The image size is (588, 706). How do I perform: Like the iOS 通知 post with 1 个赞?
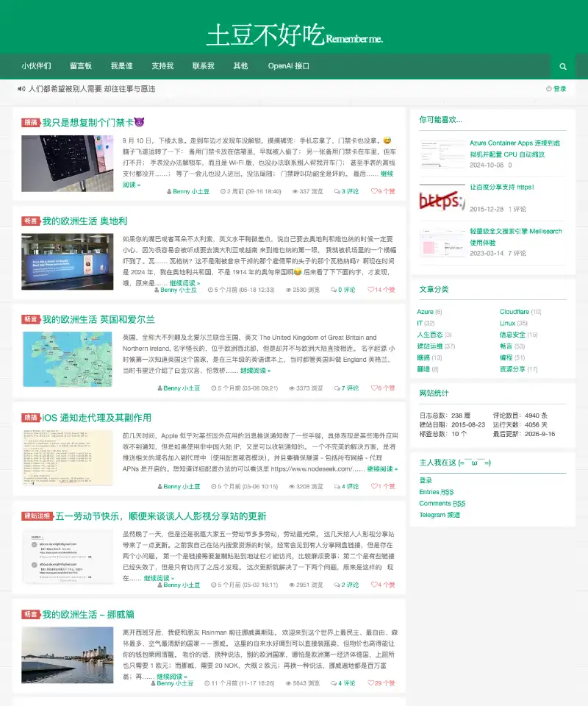click(383, 486)
